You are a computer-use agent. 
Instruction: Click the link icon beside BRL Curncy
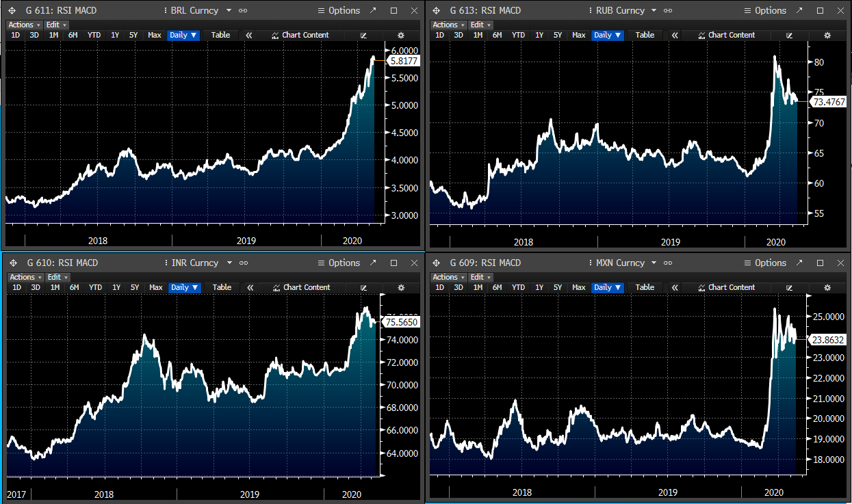point(244,10)
